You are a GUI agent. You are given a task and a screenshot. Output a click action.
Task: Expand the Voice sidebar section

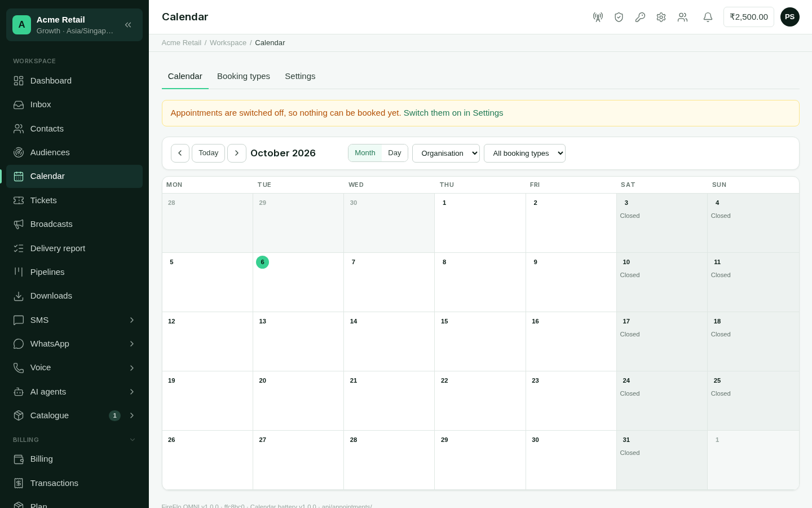pos(74,367)
